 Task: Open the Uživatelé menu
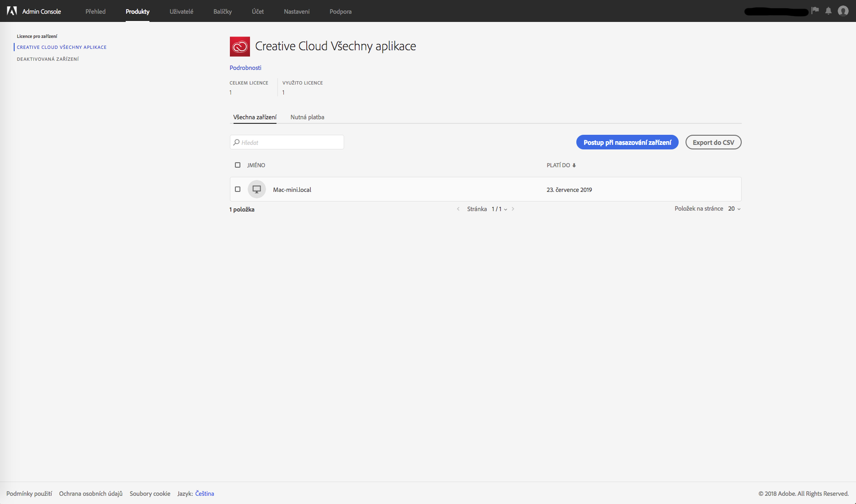[x=181, y=11]
